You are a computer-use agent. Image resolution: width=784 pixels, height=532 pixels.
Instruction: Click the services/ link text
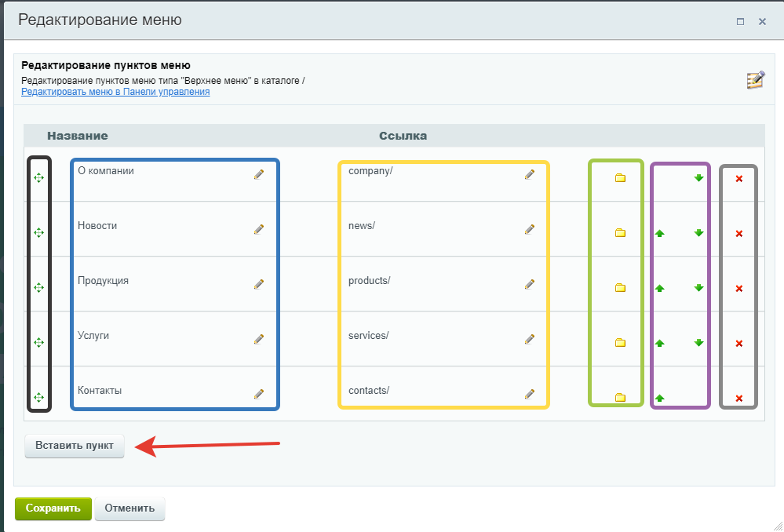(x=369, y=336)
